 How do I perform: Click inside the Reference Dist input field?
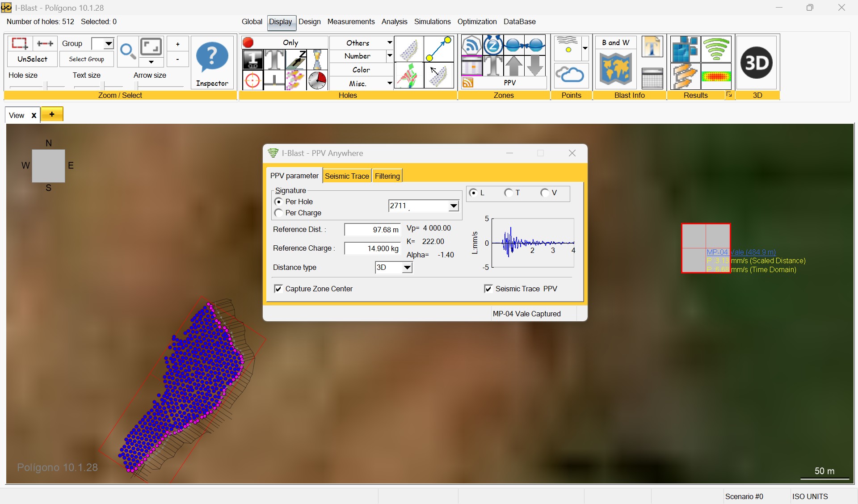(x=372, y=230)
